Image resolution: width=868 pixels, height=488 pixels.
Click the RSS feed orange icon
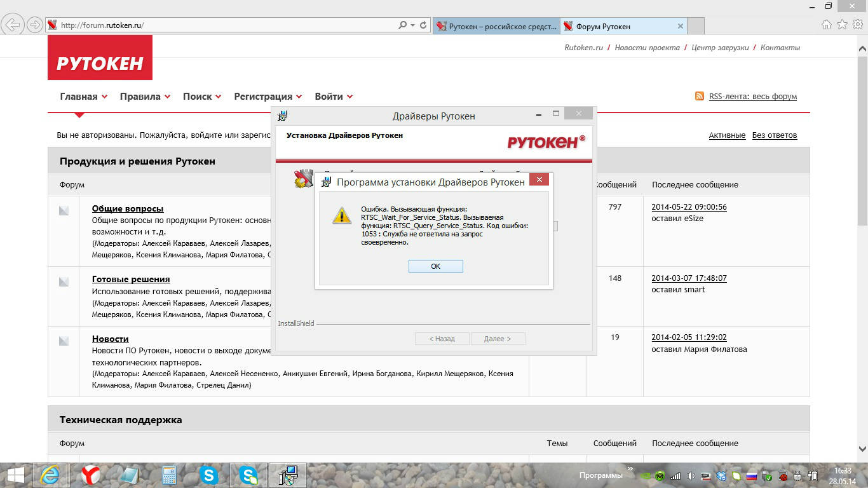pyautogui.click(x=699, y=97)
